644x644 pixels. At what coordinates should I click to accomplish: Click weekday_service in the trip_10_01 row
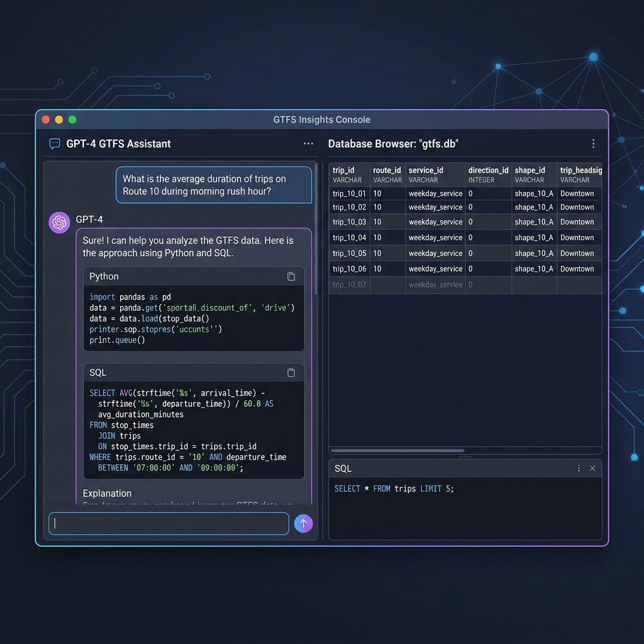(x=435, y=194)
